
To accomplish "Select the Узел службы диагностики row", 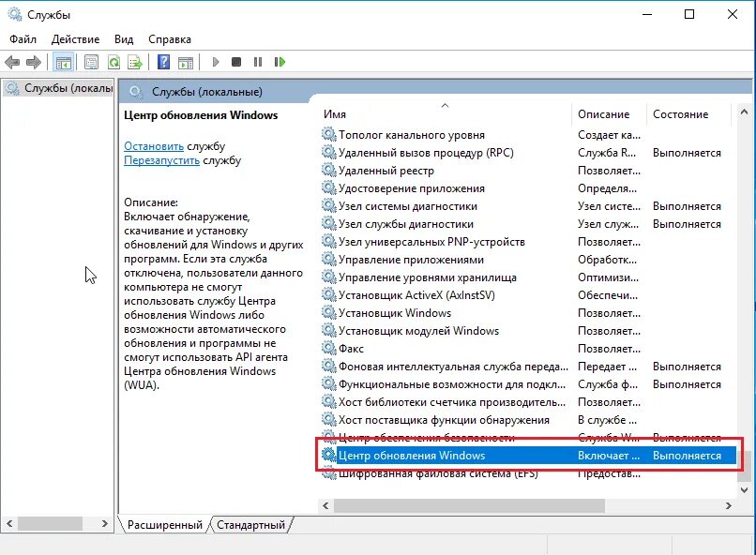I will click(x=528, y=224).
